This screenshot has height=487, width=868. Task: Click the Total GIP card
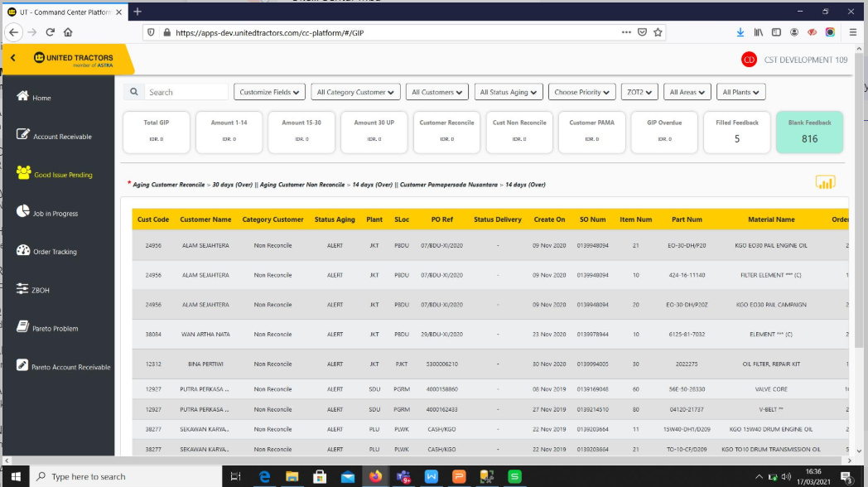pyautogui.click(x=156, y=133)
